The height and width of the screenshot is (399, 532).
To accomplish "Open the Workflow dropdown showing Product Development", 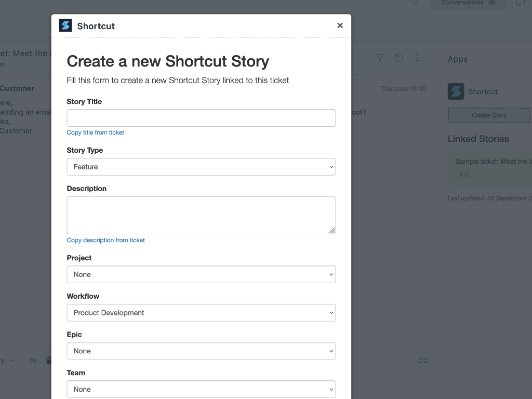I will click(x=201, y=313).
